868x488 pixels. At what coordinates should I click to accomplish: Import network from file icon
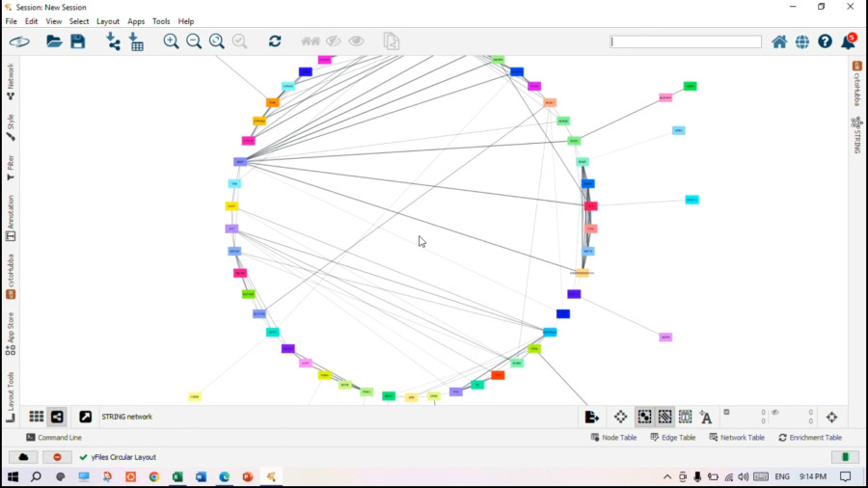113,41
